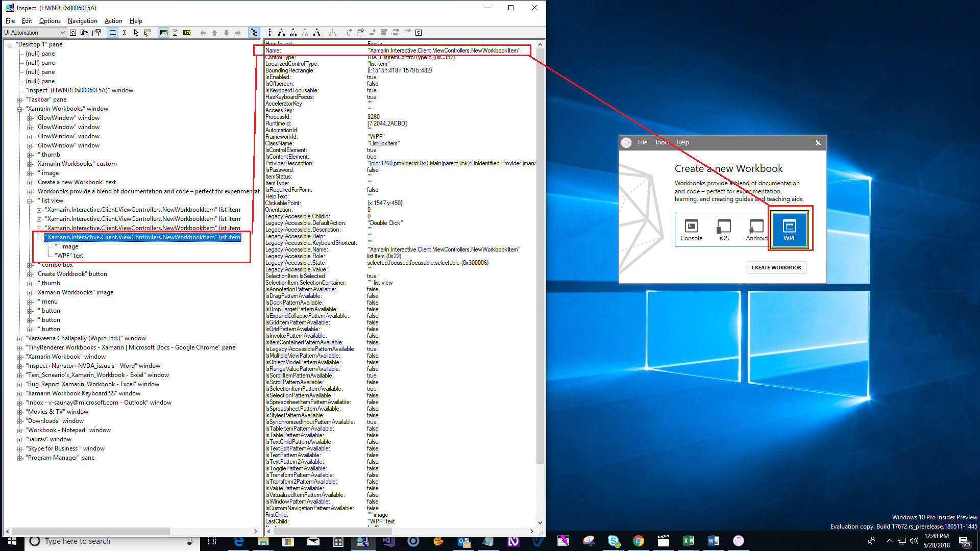Click the properties pane scroll-down arrow
Image resolution: width=980 pixels, height=551 pixels.
tap(540, 523)
